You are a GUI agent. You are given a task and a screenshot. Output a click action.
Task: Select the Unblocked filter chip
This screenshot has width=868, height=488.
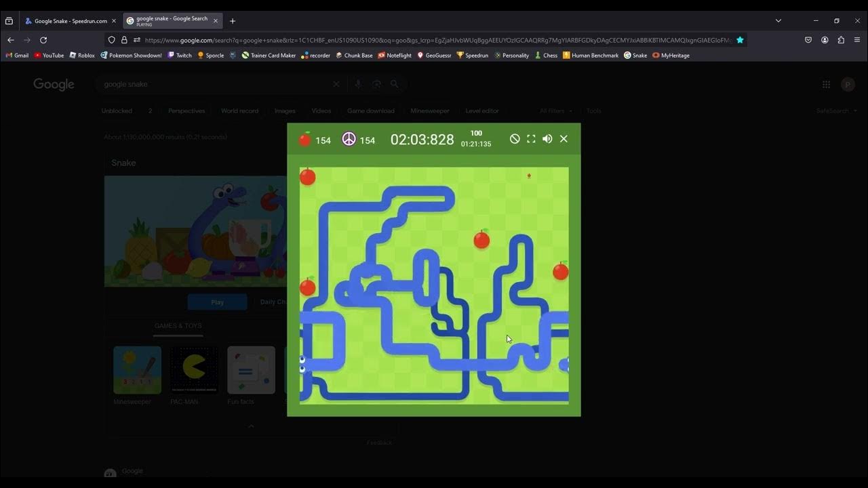tap(117, 110)
